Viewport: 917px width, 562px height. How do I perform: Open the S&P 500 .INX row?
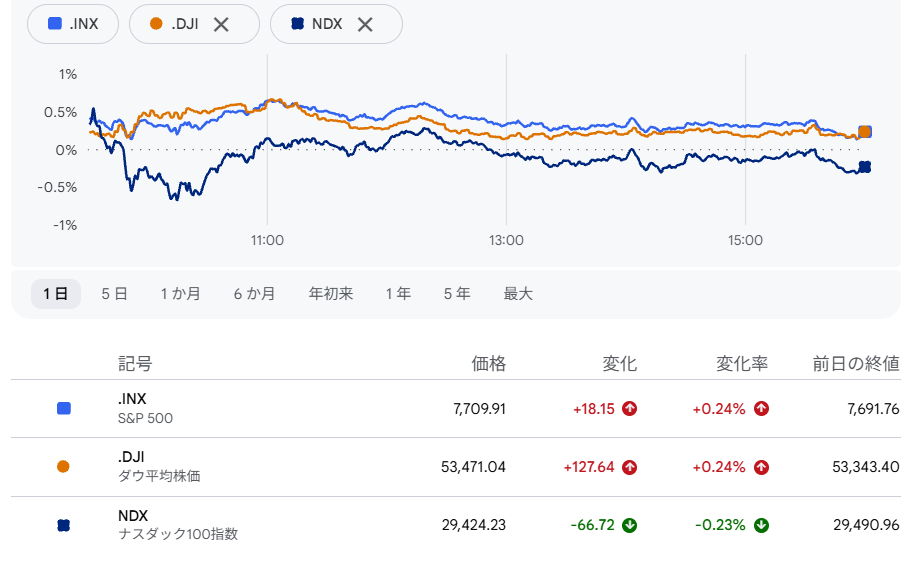tap(456, 409)
